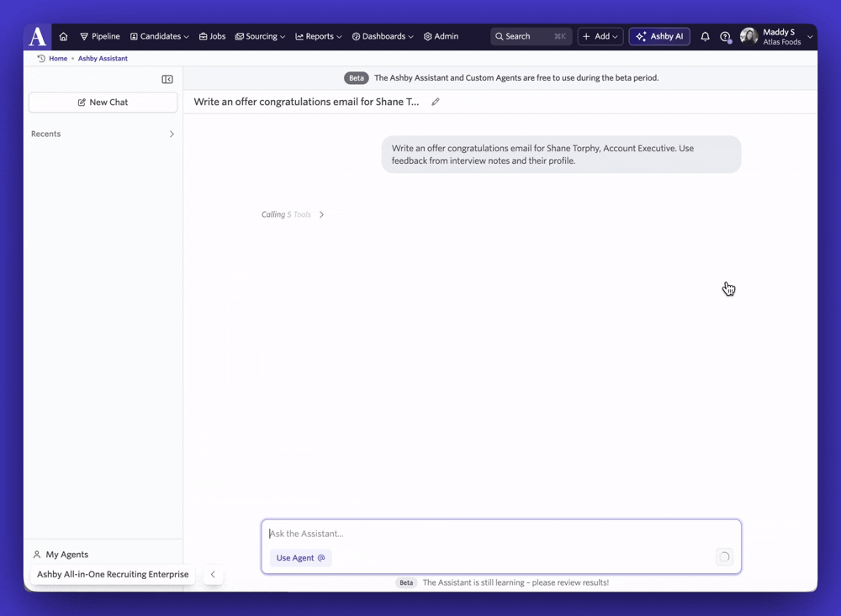Click the loading send button in chat box

[x=724, y=557]
